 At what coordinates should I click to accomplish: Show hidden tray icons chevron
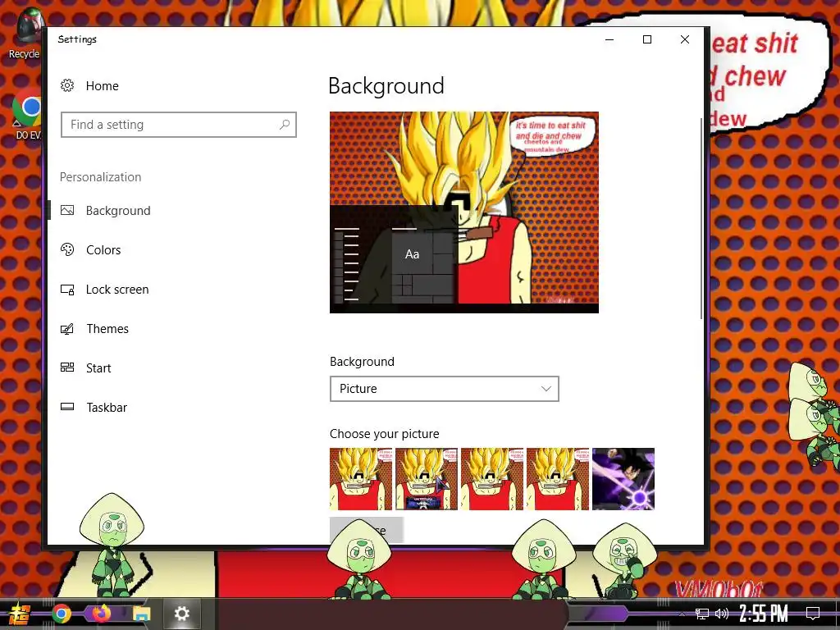tap(682, 614)
